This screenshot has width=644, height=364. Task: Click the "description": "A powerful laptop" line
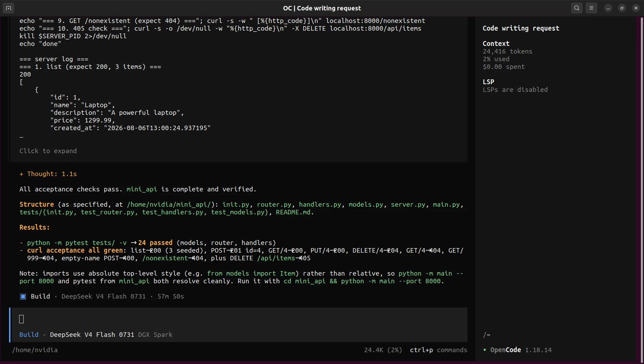tap(117, 113)
